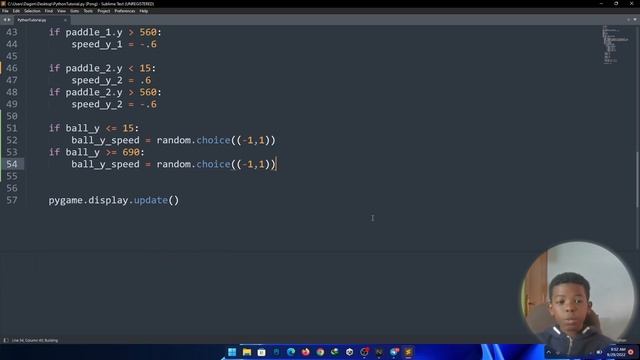
Task: Place cursor on 'if ball_y >= 690:' line
Action: point(97,152)
